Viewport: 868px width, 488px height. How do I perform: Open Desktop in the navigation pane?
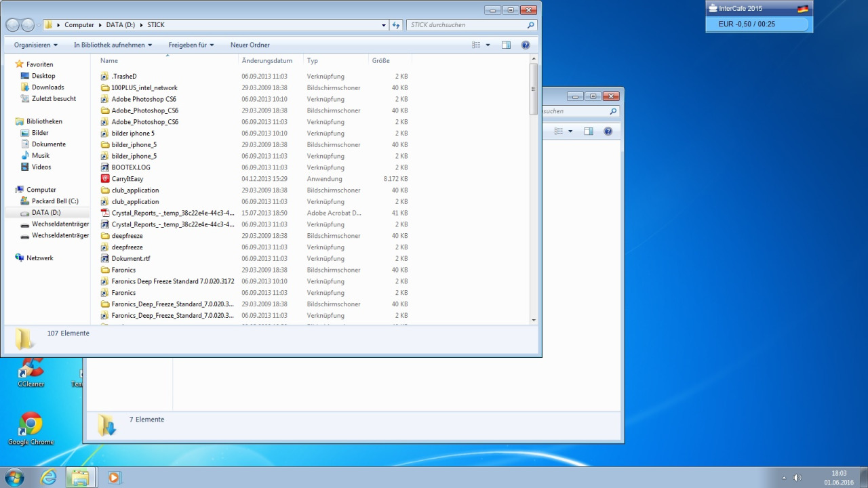tap(43, 76)
